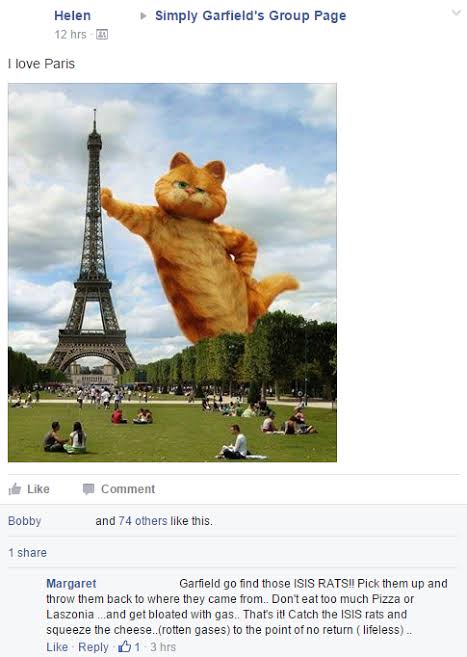Open Margaret's profile from her comment
467x657 pixels.
(x=71, y=583)
